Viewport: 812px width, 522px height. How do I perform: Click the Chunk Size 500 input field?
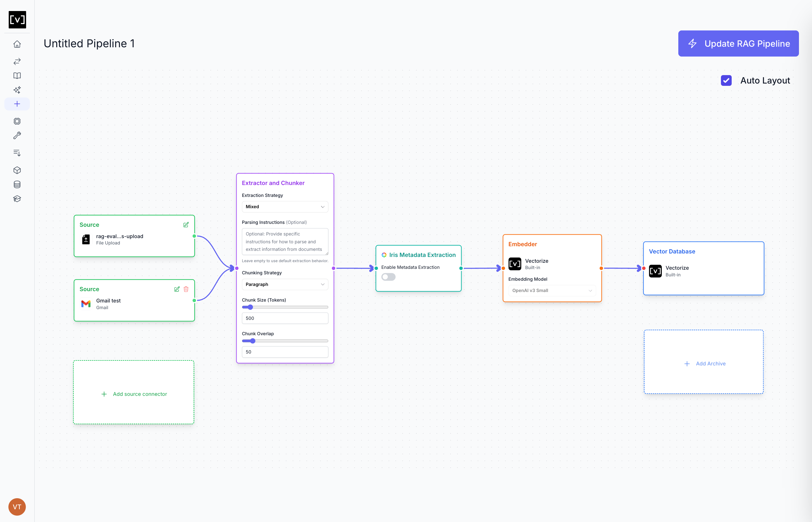[x=285, y=318]
